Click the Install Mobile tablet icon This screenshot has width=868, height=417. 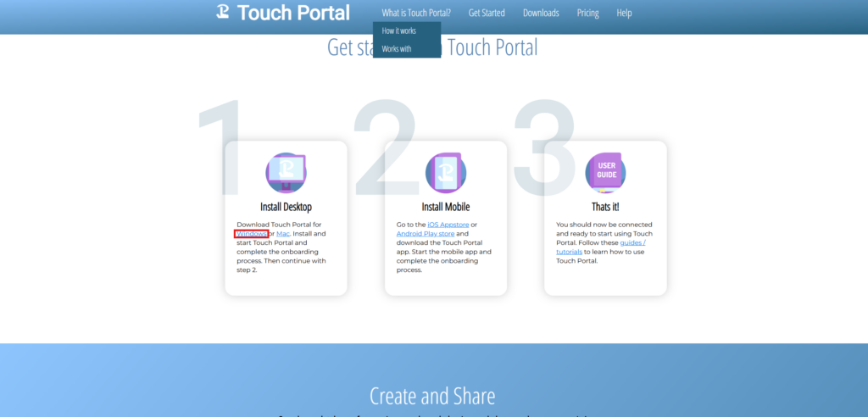(446, 173)
